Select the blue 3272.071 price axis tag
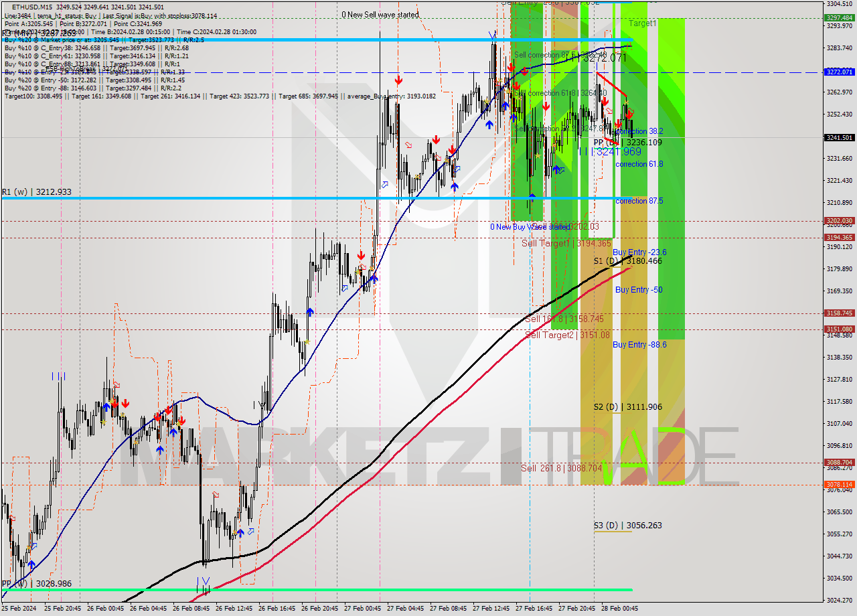The image size is (857, 616). (840, 72)
